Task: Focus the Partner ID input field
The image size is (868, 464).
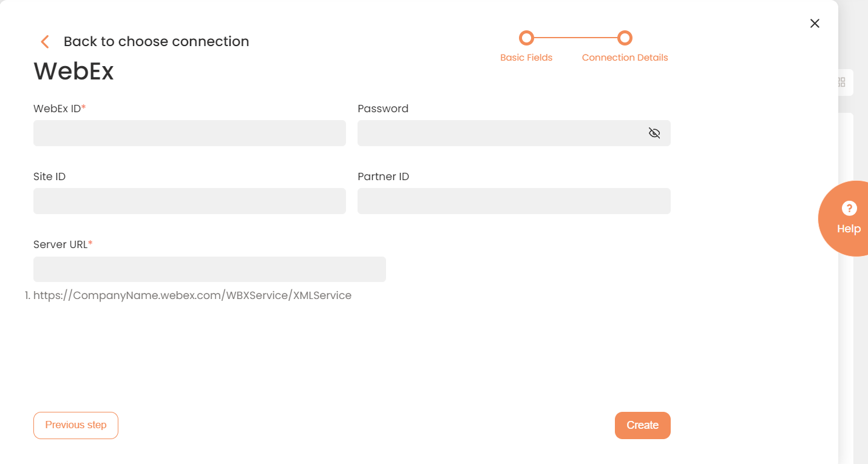Action: 514,201
